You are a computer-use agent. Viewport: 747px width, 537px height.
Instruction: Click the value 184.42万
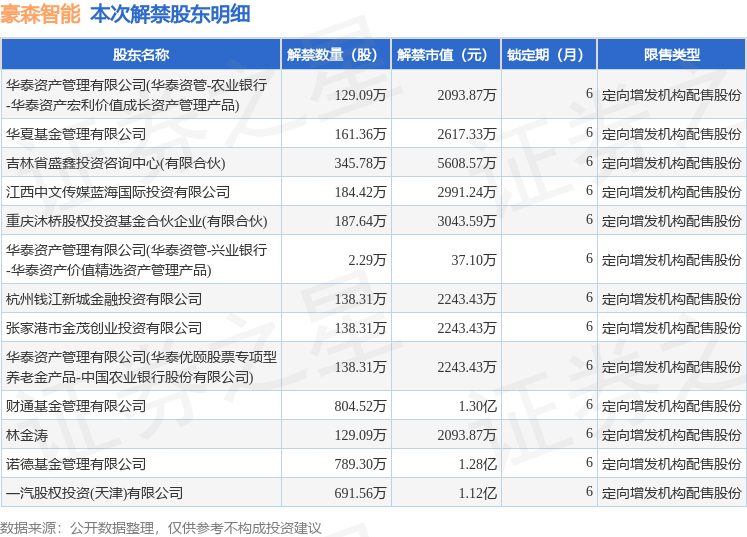coord(360,192)
